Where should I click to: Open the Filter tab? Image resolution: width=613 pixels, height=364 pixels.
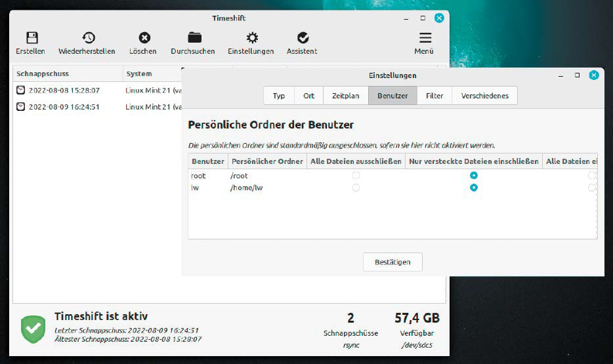point(434,96)
